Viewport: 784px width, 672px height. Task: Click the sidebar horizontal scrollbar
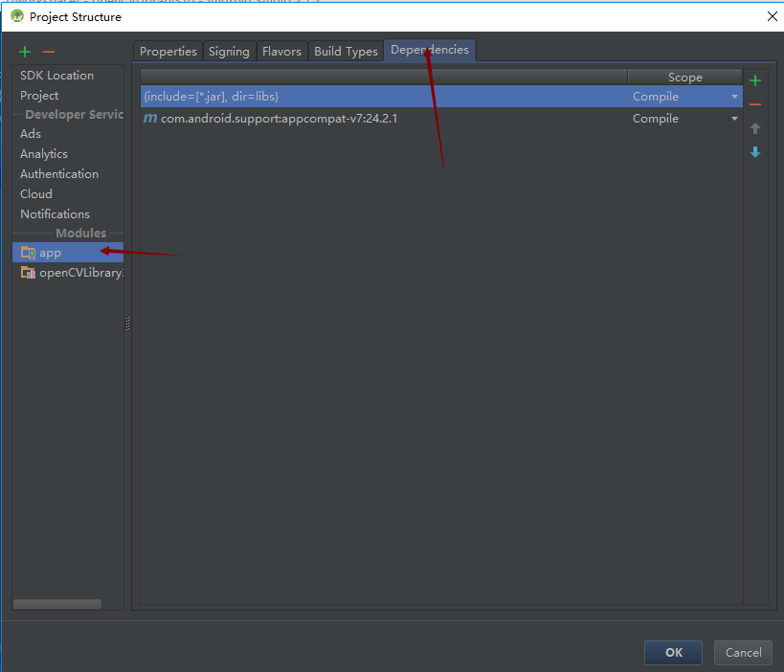pos(57,604)
